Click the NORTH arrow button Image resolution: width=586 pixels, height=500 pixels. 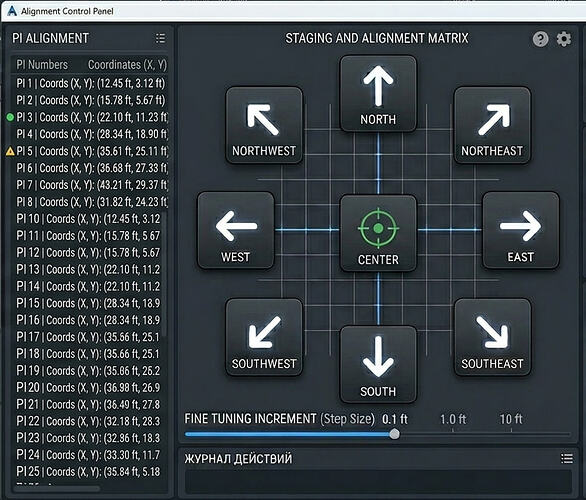tap(378, 94)
